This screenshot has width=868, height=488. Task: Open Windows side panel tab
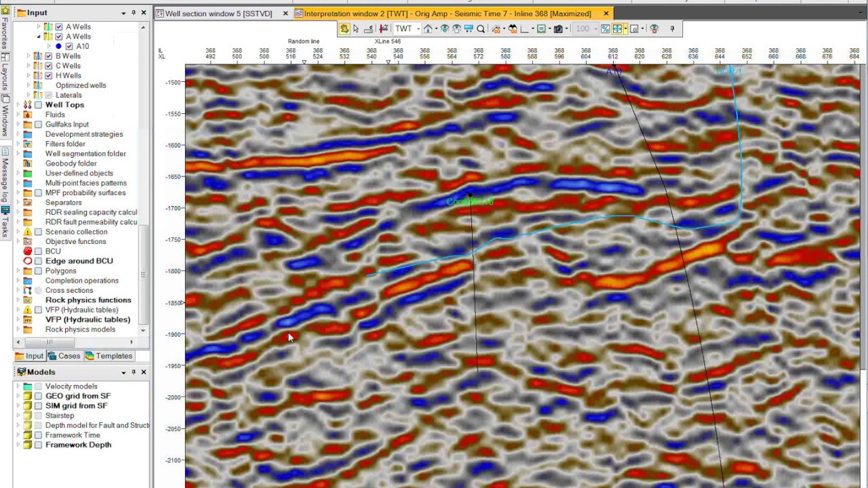pyautogui.click(x=5, y=117)
